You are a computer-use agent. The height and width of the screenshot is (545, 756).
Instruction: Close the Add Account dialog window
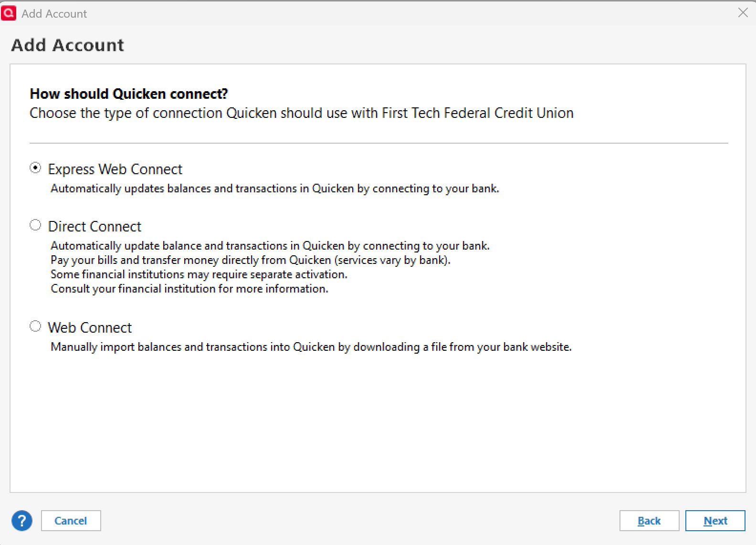(743, 13)
